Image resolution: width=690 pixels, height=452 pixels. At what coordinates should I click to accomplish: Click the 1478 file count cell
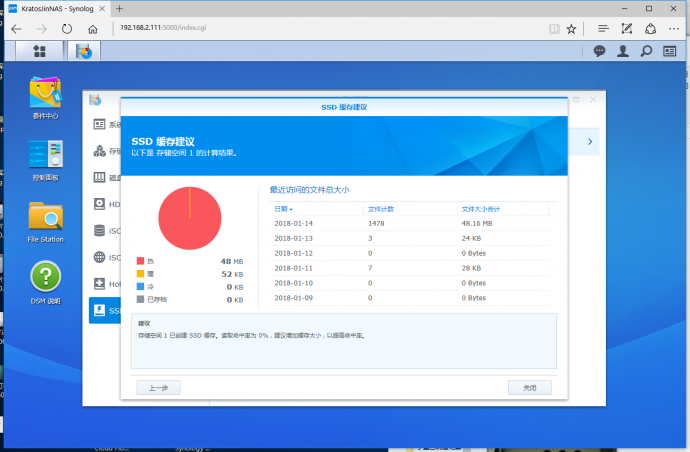point(376,224)
